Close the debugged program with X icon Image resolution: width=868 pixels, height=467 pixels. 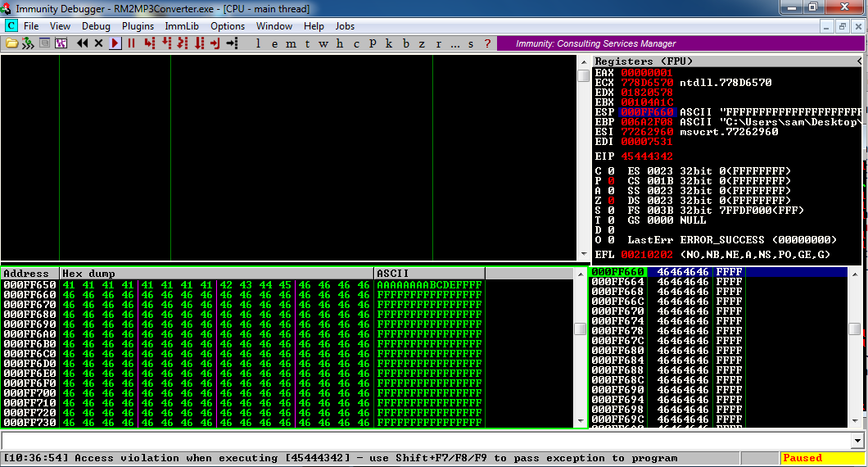(98, 43)
